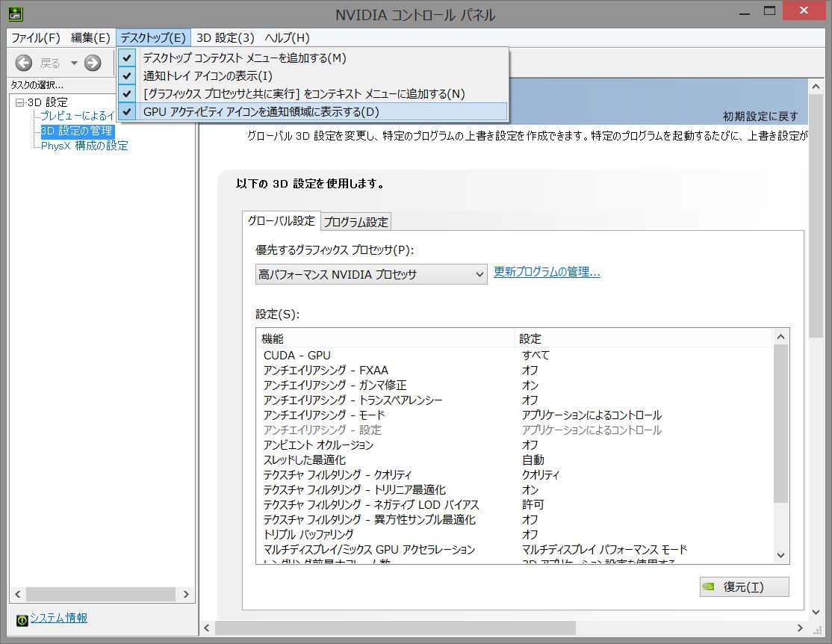This screenshot has height=644, width=832.
Task: Select マルチディスプレイ/ミックス GPU アクセラレーション row
Action: [x=515, y=550]
